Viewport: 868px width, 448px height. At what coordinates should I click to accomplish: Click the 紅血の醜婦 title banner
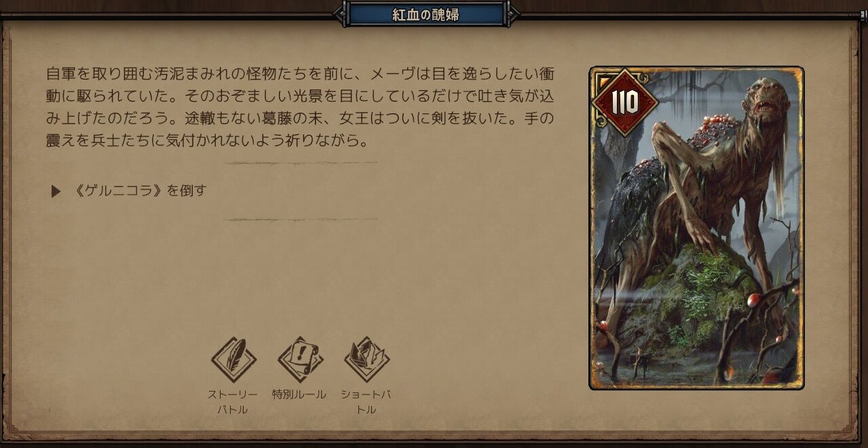point(426,14)
